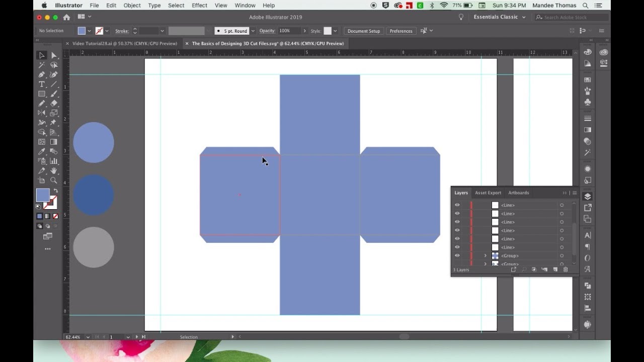Viewport: 644px width, 362px height.
Task: Select the Column Graph tool
Action: 53,161
